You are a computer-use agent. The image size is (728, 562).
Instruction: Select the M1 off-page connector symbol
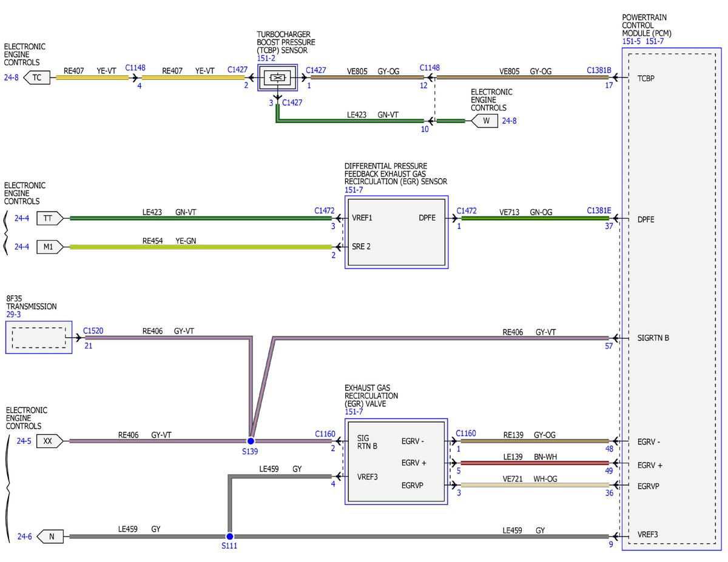[50, 247]
